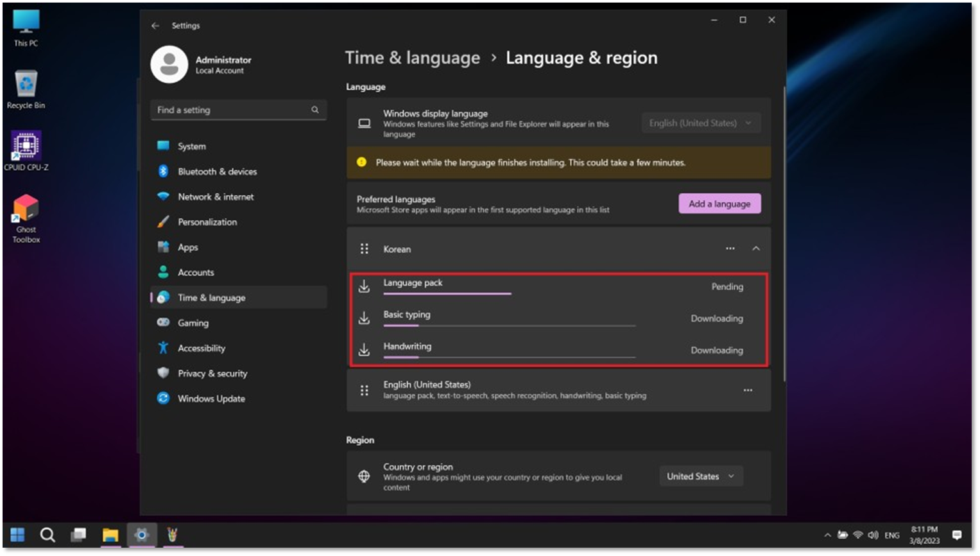Open taskbar Search
980x556 pixels.
coord(47,535)
